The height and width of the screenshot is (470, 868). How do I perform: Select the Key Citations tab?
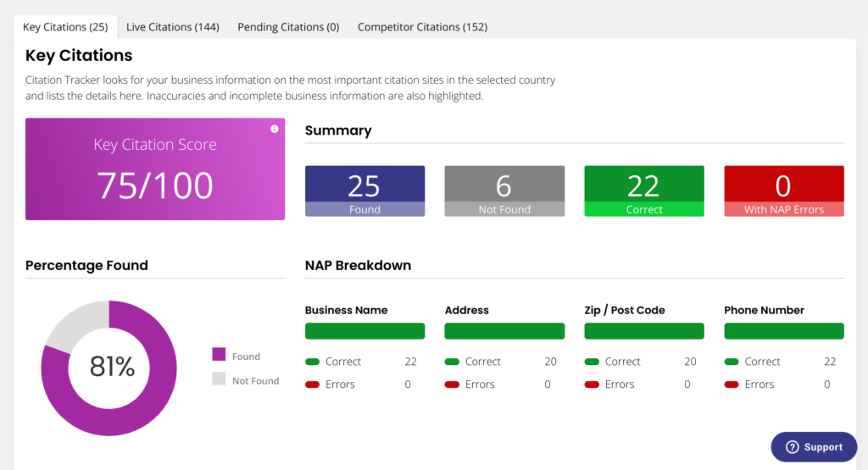tap(65, 27)
